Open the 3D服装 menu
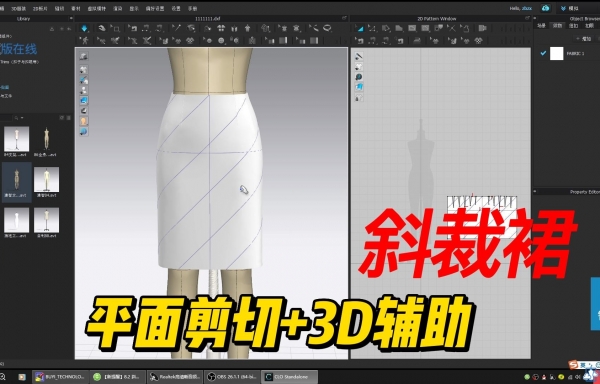Screen dimensions: 600x384 pyautogui.click(x=18, y=8)
